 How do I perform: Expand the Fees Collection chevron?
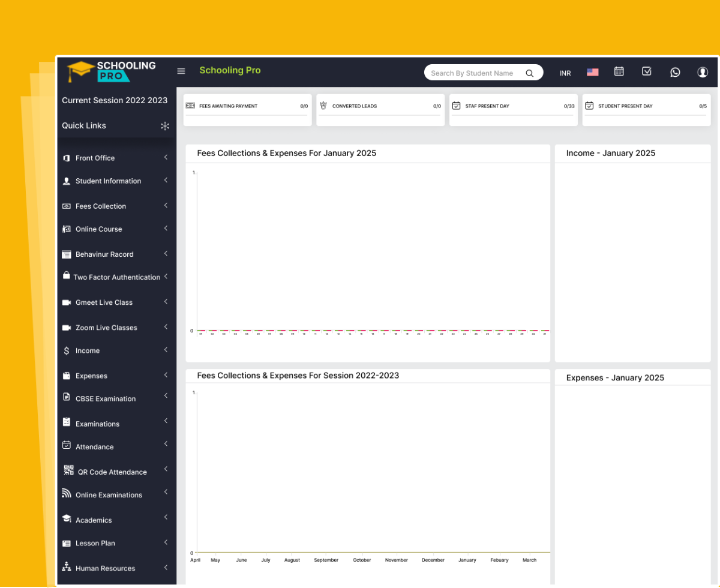point(166,206)
